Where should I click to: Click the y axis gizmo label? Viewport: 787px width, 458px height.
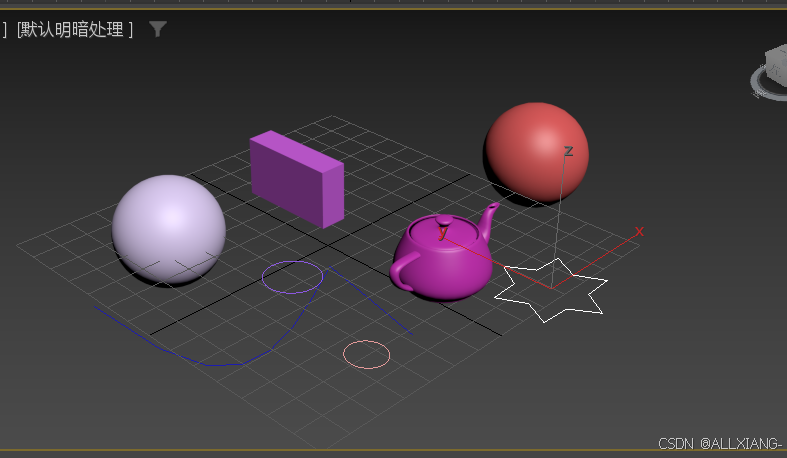coord(442,232)
